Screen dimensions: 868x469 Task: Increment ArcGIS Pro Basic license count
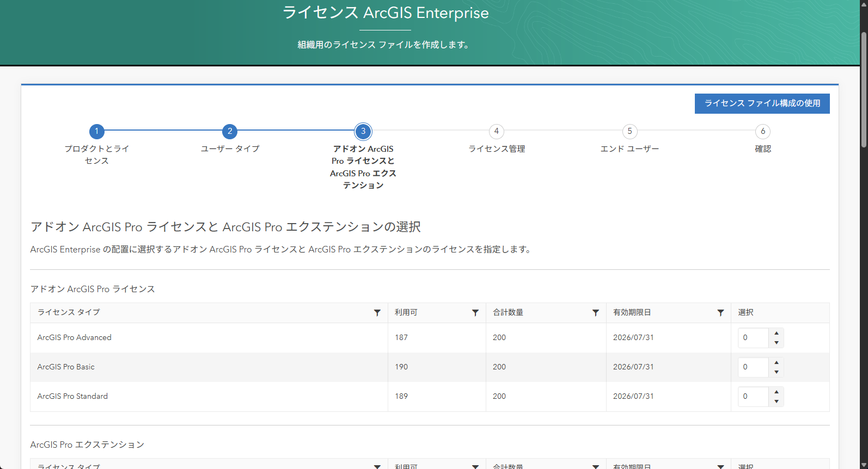coord(776,362)
